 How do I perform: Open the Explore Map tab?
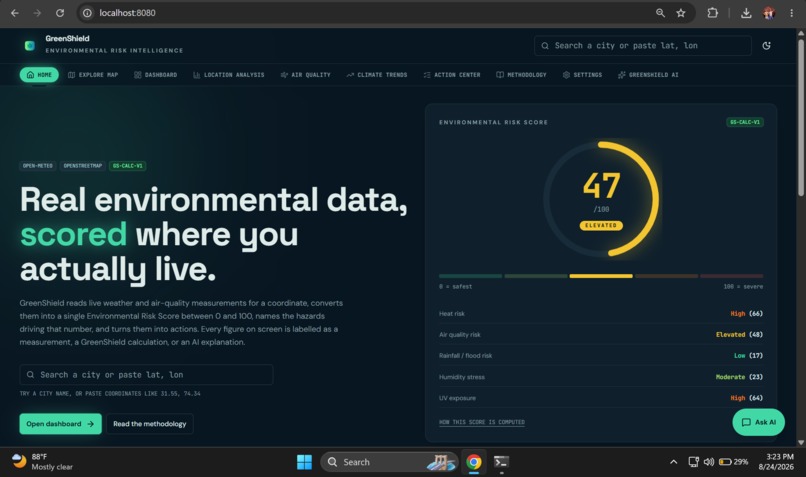click(x=93, y=75)
